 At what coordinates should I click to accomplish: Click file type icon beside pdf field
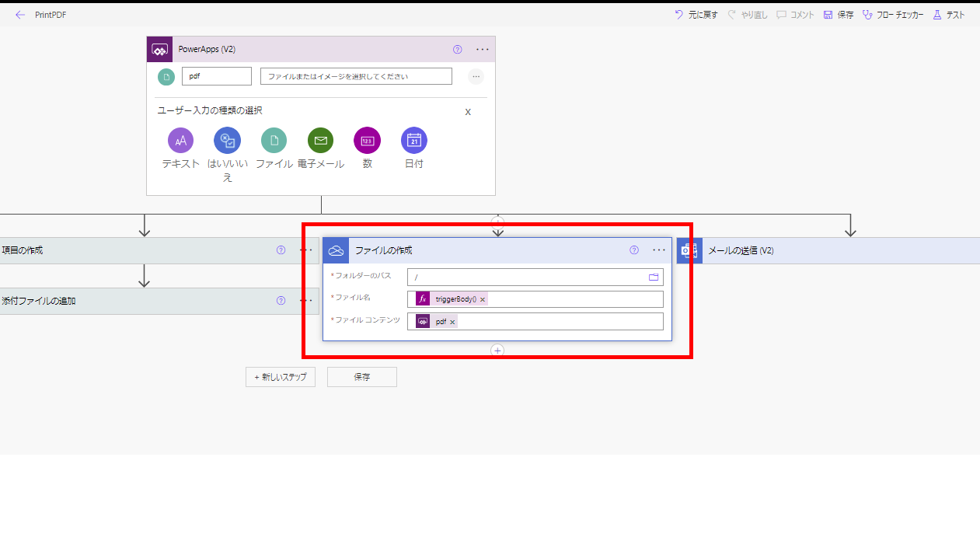point(166,76)
